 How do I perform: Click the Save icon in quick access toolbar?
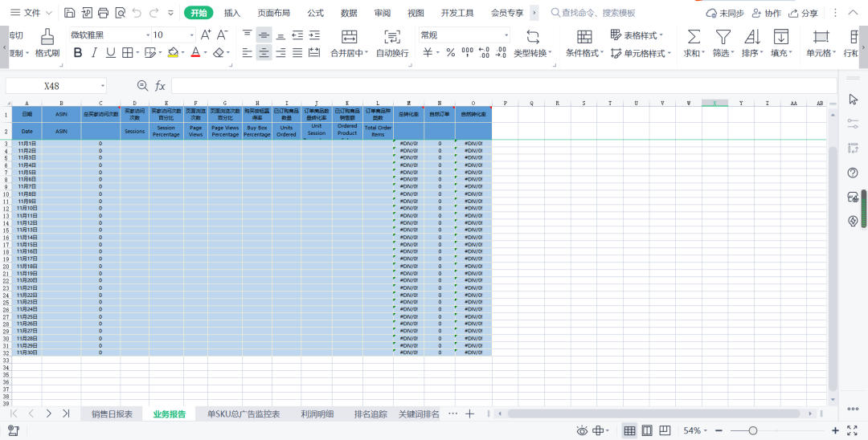tap(70, 13)
